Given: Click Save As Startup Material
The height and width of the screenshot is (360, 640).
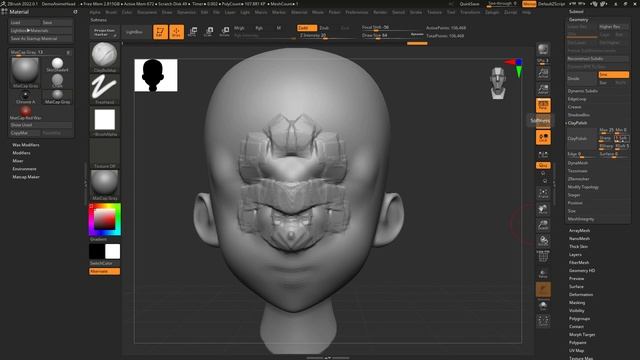Looking at the screenshot, I should (41, 38).
